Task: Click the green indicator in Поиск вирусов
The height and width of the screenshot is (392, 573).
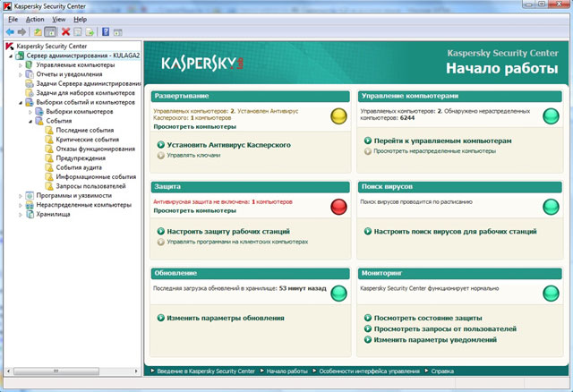Action: (551, 207)
